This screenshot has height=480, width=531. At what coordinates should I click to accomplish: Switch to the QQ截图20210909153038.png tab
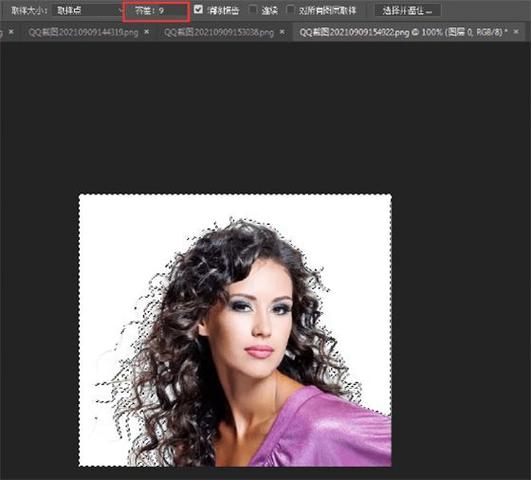click(219, 32)
